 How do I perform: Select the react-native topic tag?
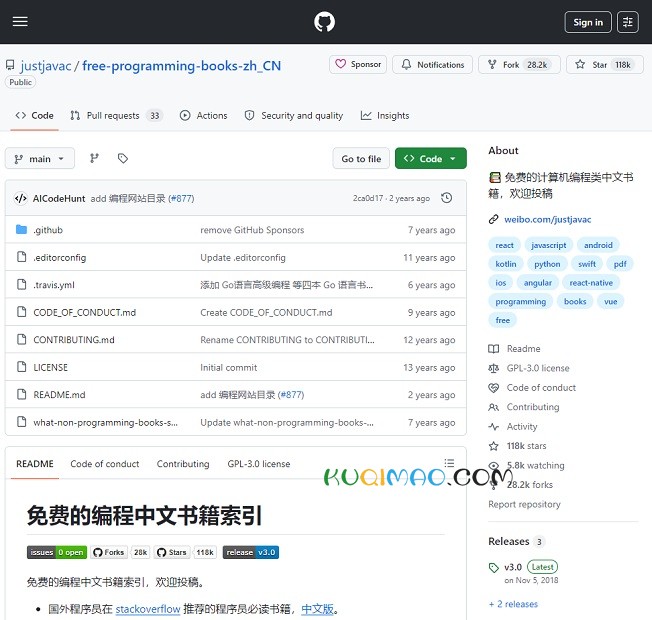(591, 283)
